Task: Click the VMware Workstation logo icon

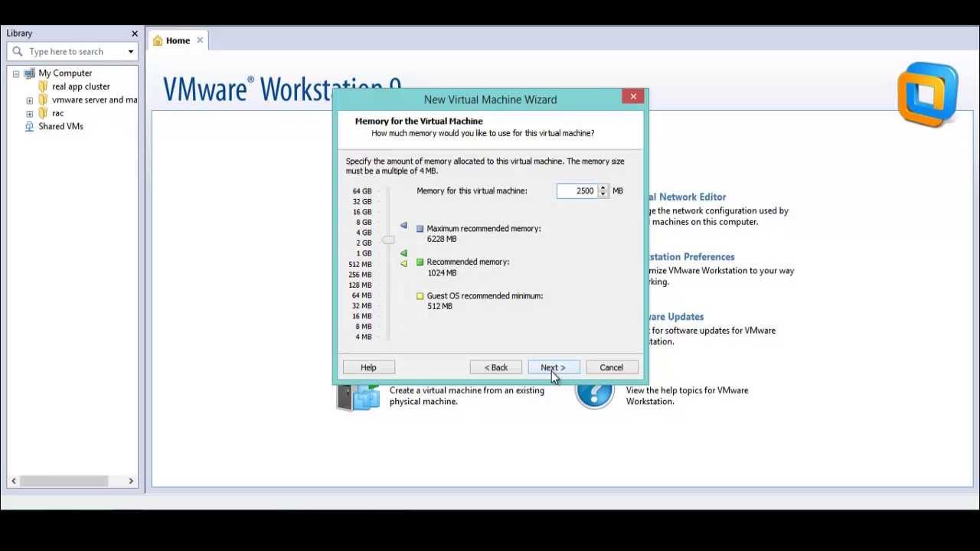Action: [x=928, y=94]
